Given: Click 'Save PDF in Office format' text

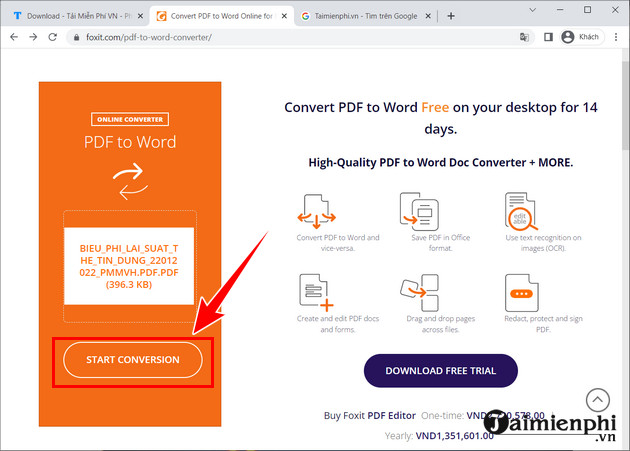Looking at the screenshot, I should (441, 243).
